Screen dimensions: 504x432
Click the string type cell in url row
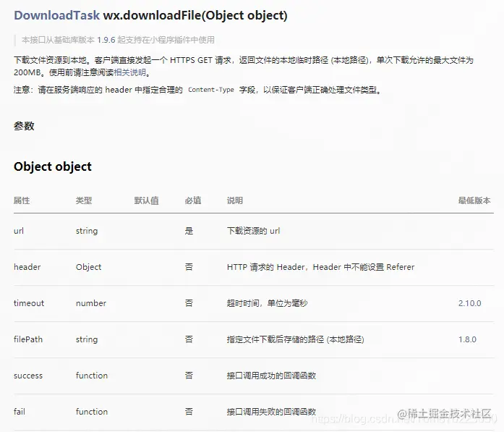pos(87,231)
